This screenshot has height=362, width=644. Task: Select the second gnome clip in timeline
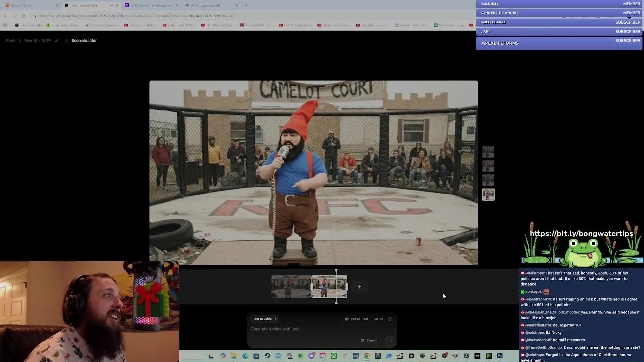coord(329,287)
